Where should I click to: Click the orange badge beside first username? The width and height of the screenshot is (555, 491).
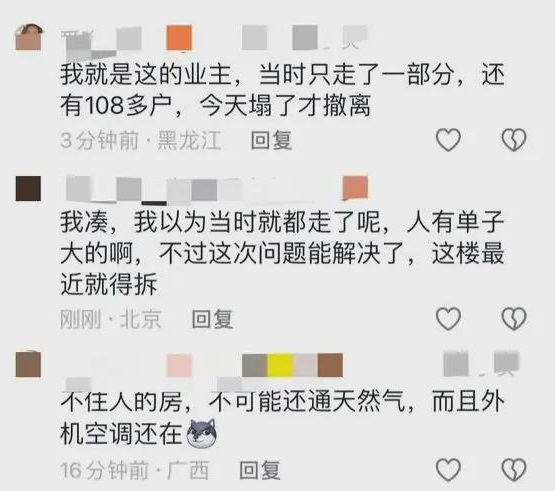click(x=179, y=38)
